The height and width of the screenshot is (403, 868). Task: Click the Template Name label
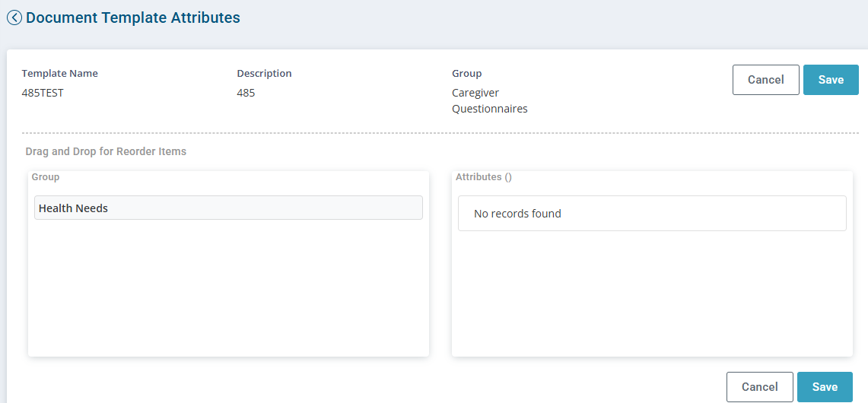pos(60,73)
